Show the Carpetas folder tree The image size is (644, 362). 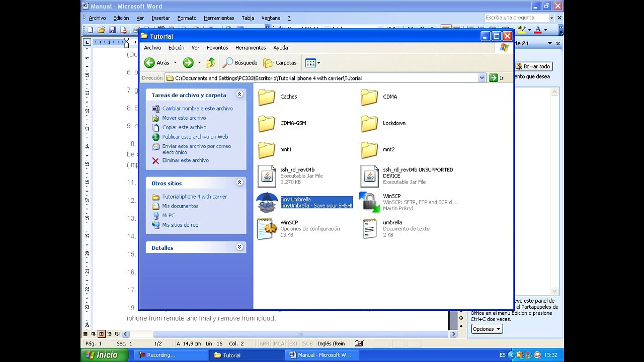tap(280, 63)
